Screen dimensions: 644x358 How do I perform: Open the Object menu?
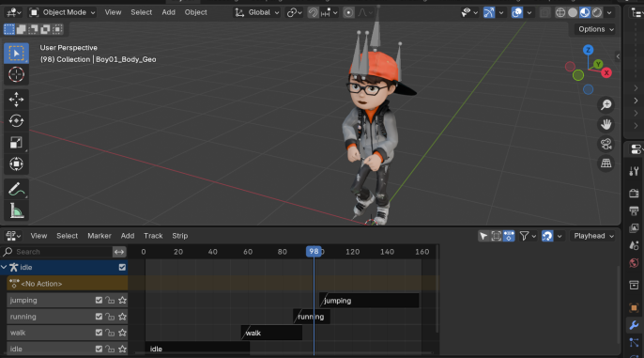tap(195, 12)
